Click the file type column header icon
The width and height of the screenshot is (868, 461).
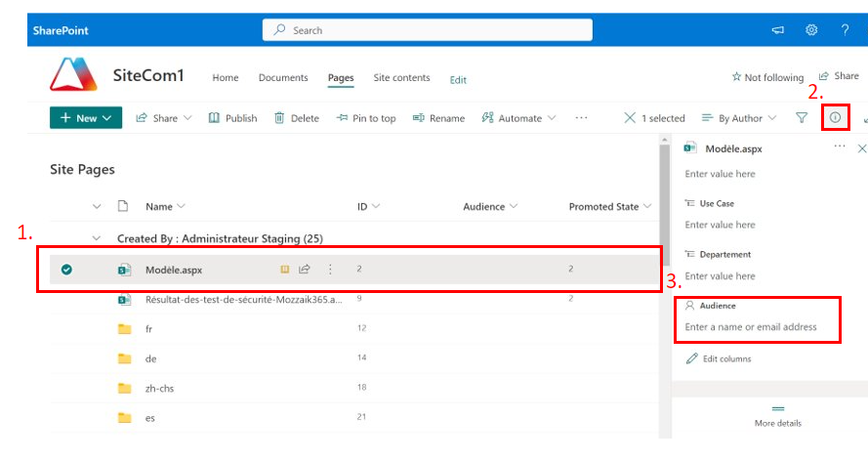tap(123, 206)
